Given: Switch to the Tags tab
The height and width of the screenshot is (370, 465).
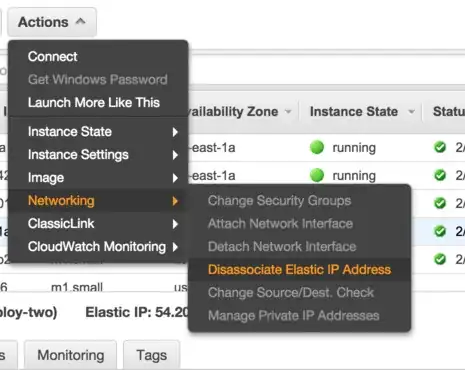Looking at the screenshot, I should tap(152, 355).
